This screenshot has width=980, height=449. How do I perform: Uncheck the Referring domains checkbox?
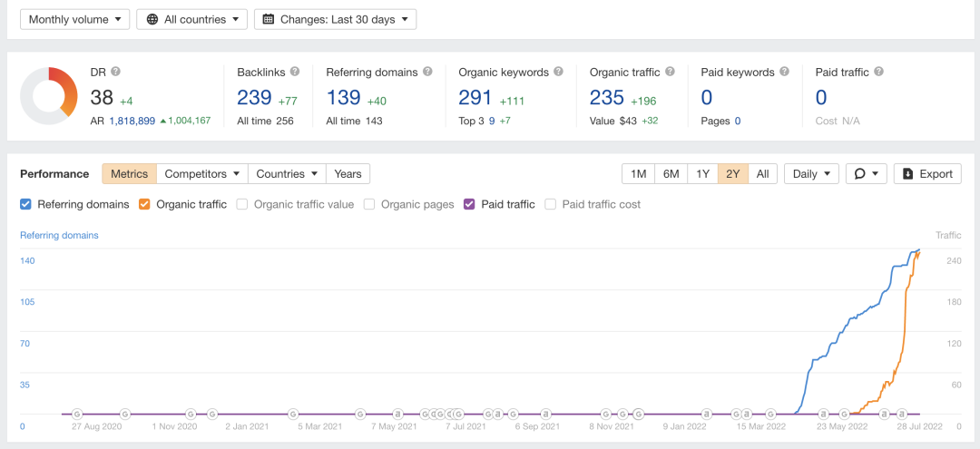(x=26, y=204)
